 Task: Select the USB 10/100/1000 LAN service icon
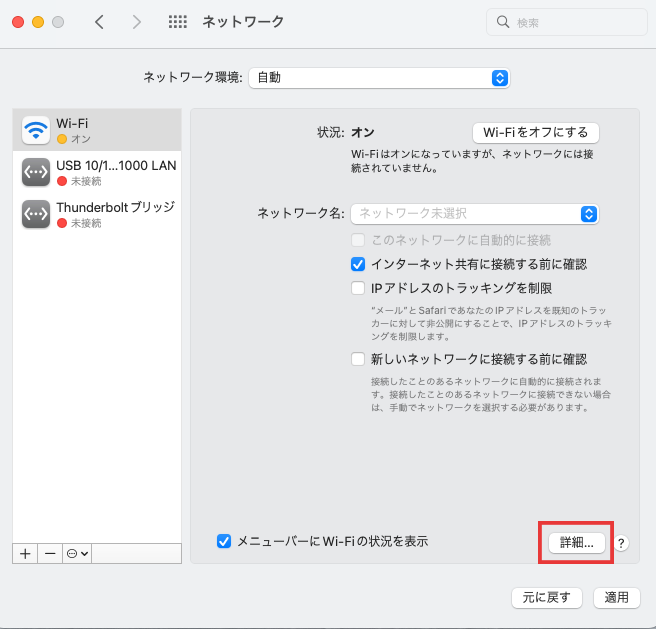pyautogui.click(x=36, y=172)
